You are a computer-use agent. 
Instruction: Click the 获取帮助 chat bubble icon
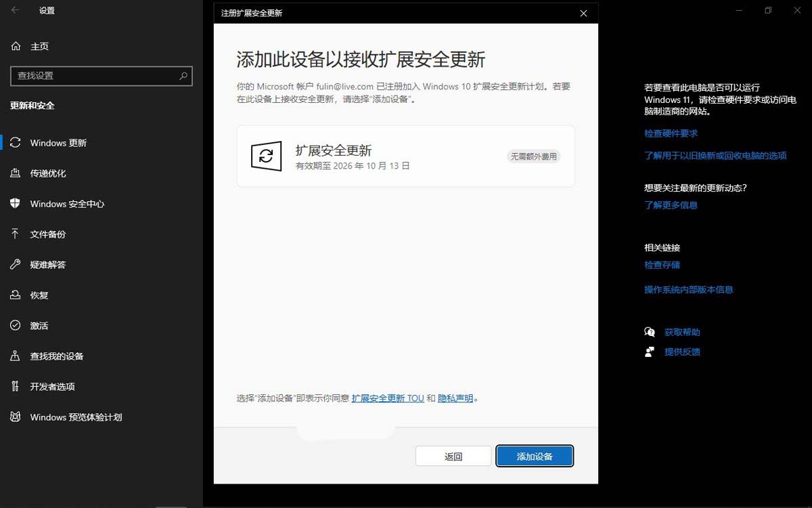[650, 333]
